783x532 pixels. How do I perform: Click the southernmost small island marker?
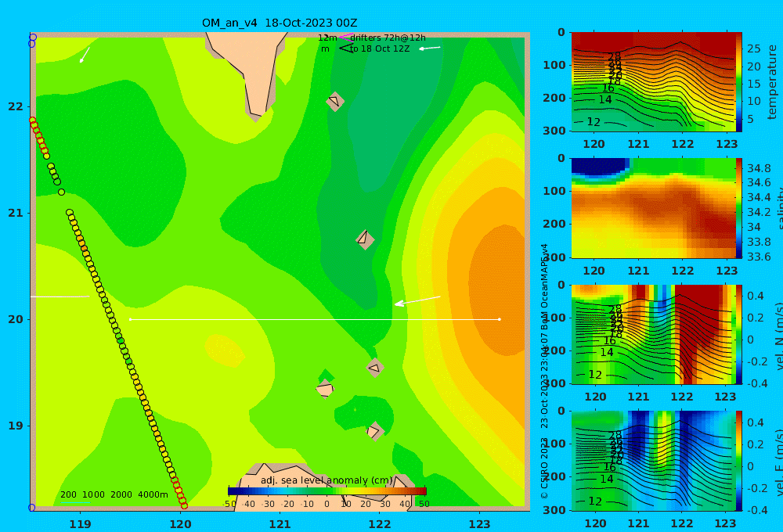click(x=374, y=431)
